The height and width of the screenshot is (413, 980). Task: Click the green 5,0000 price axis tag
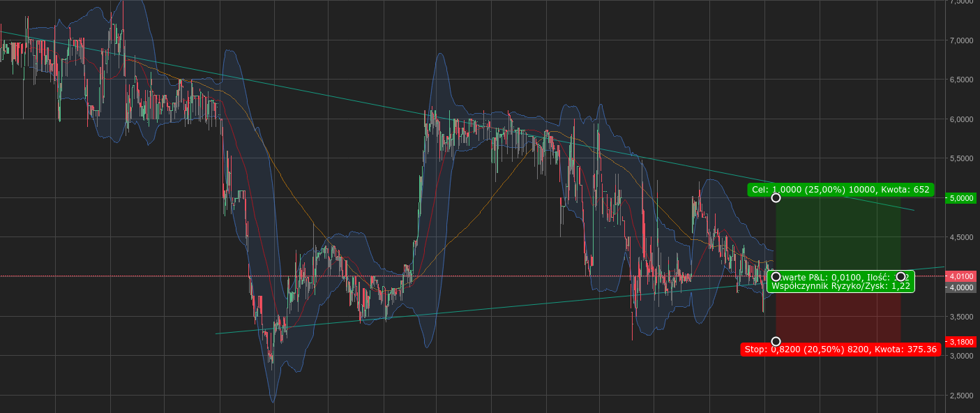coord(962,198)
